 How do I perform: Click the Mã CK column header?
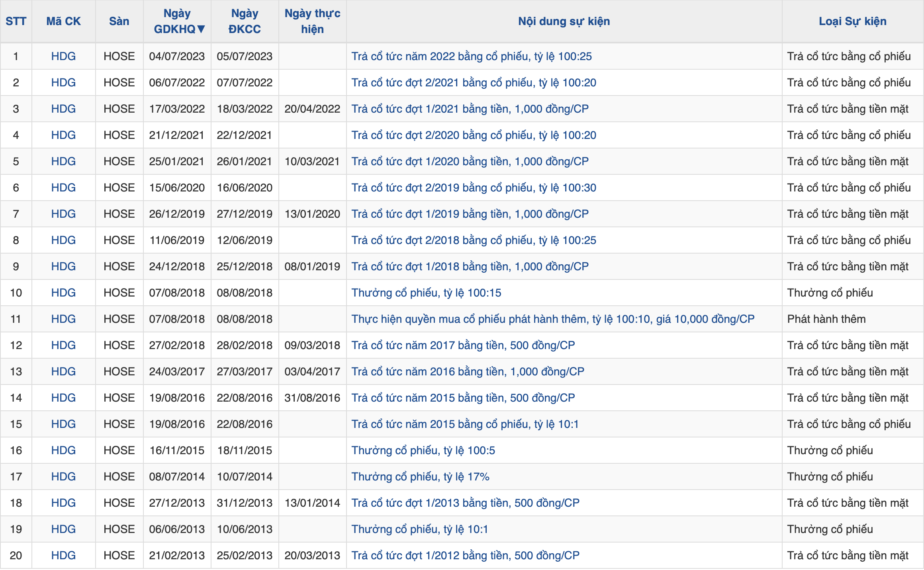coord(63,21)
